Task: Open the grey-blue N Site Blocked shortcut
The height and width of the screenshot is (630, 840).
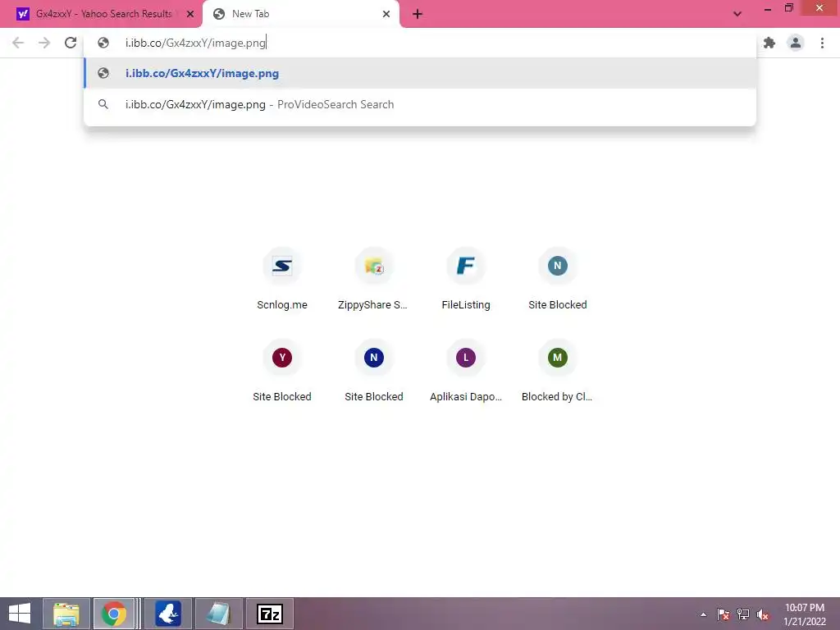Action: pyautogui.click(x=557, y=281)
